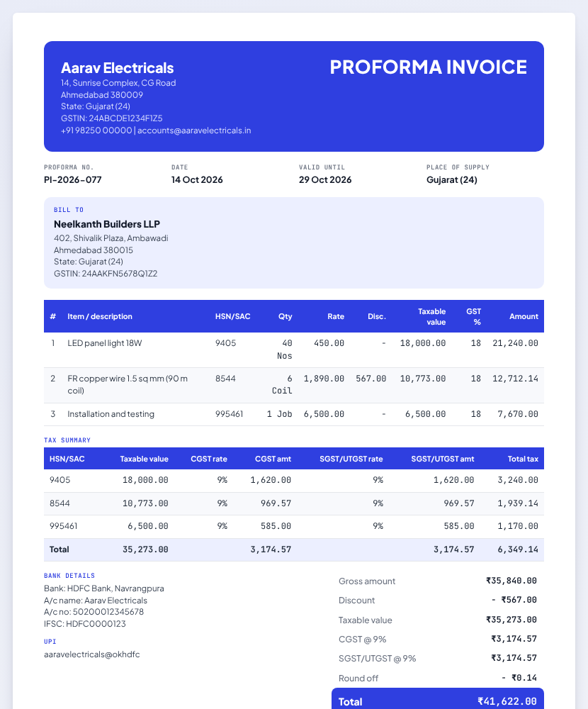
Task: Click the Amount column header
Action: tap(524, 316)
